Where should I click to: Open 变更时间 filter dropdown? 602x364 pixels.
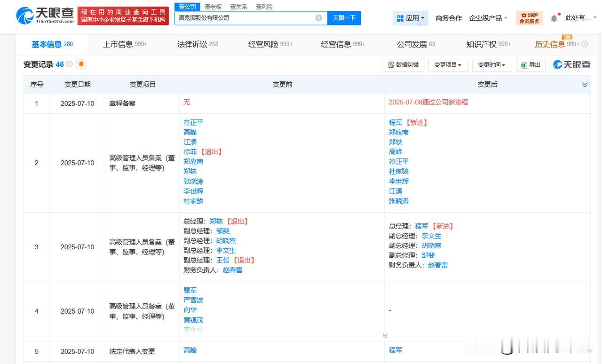[492, 65]
